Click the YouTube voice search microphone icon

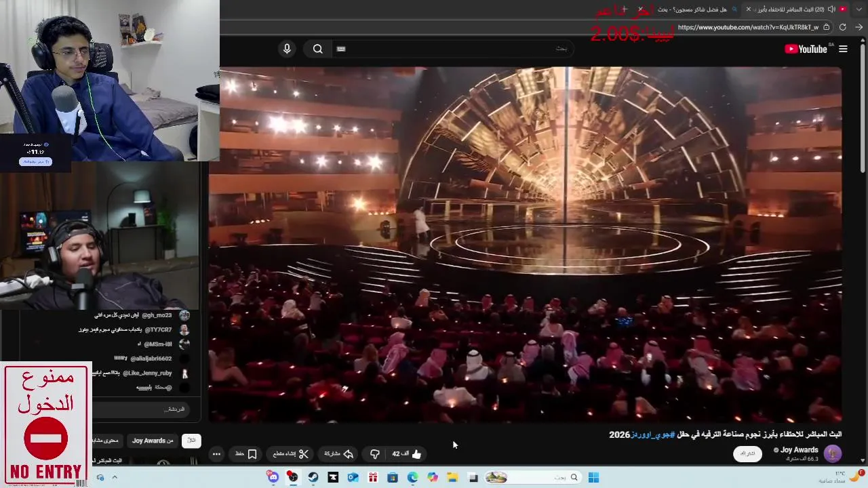tap(287, 49)
